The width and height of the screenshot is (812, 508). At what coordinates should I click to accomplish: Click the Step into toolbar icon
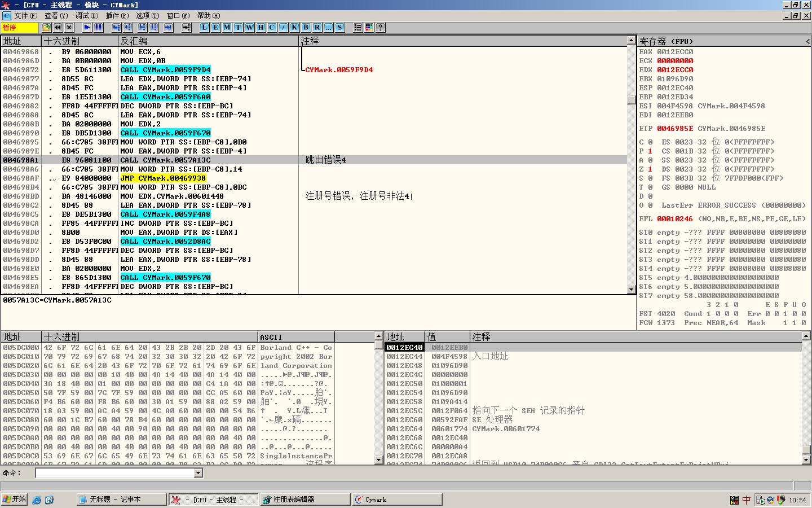pyautogui.click(x=116, y=27)
